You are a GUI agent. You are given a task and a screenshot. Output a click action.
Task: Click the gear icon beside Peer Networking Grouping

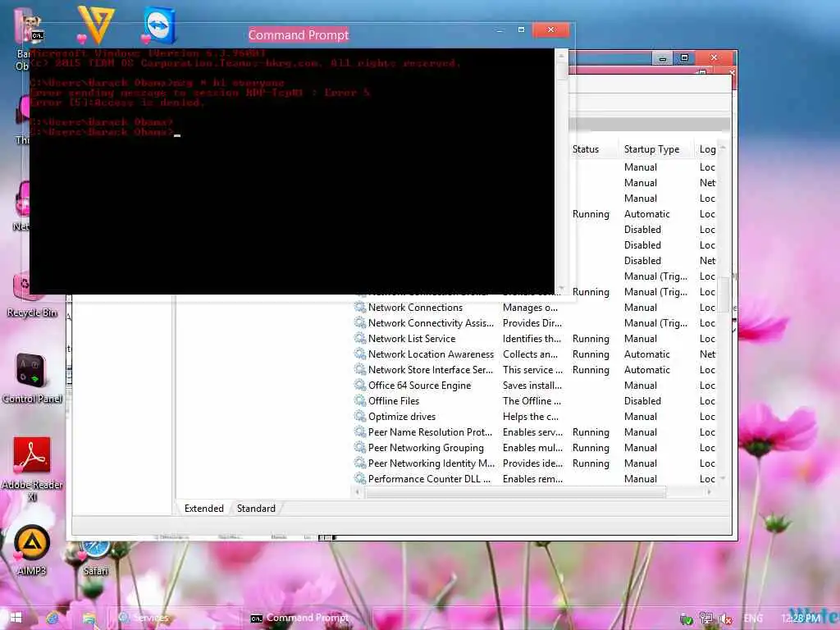(x=360, y=447)
